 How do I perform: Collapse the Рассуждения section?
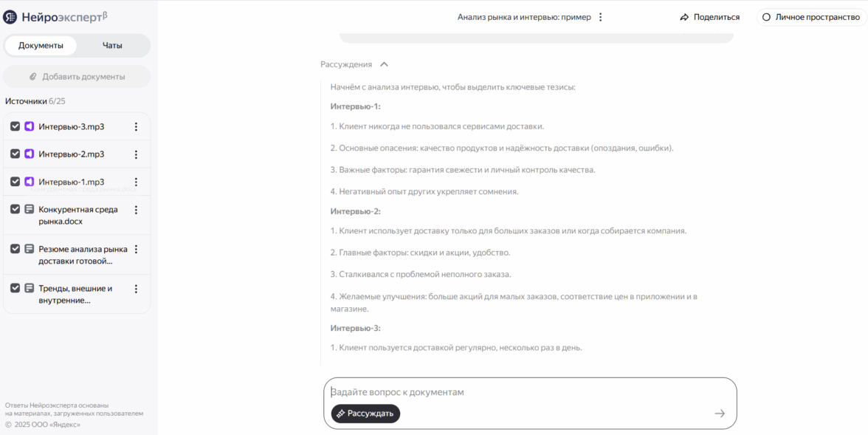click(x=384, y=65)
